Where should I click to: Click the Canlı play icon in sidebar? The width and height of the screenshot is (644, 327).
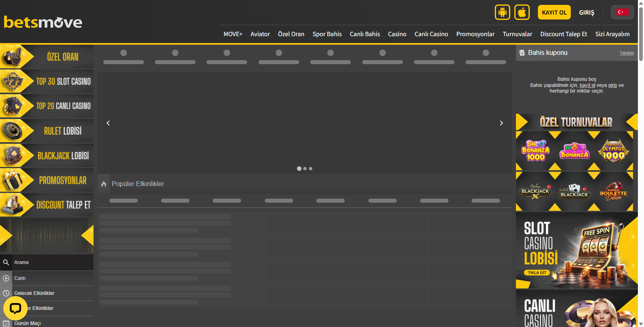6,278
